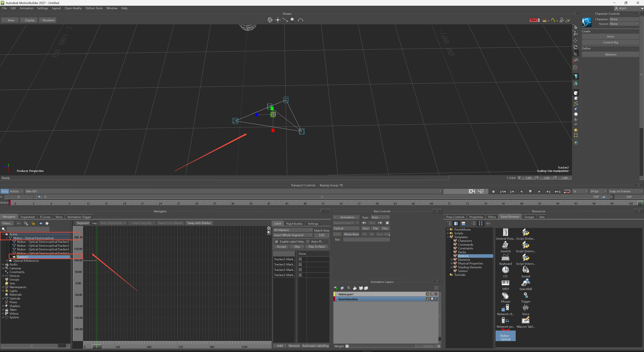The width and height of the screenshot is (644, 352).
Task: Click the Loop toggle in Transport Controls
Action: pos(567,192)
